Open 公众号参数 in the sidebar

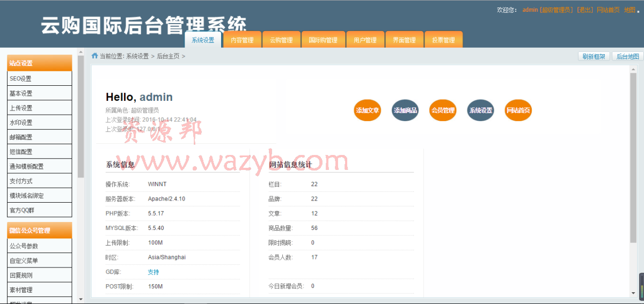point(40,246)
